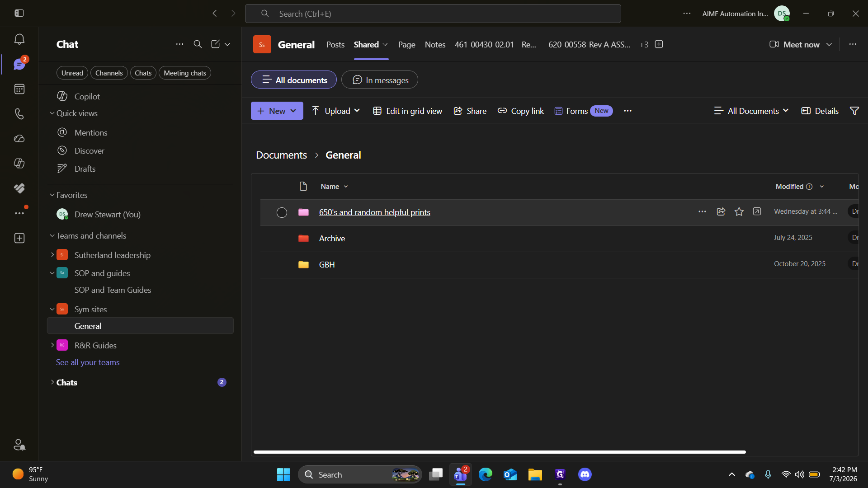868x488 pixels.
Task: Show the +3 hidden tabs
Action: coord(644,44)
